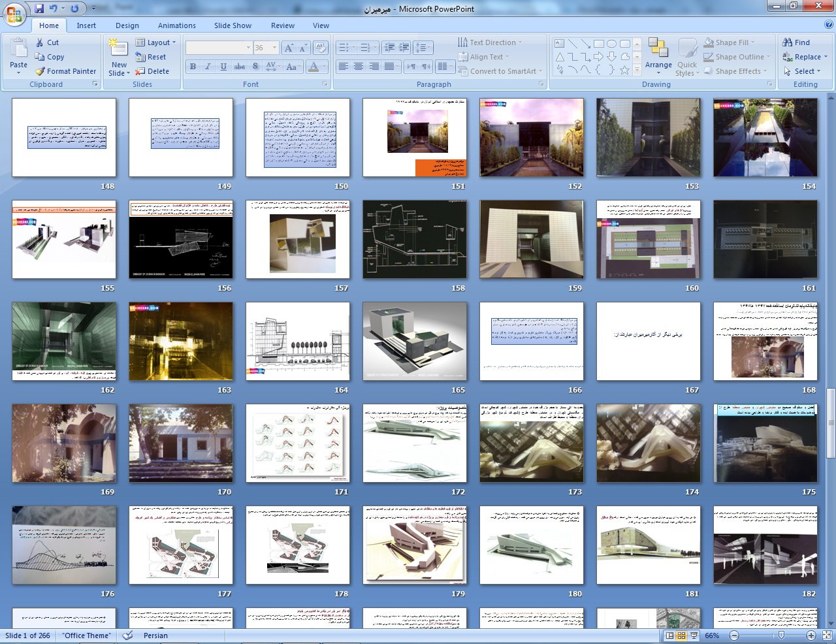Screen dimensions: 836x644
Task: Click the Increase List Level icon
Action: click(x=404, y=48)
